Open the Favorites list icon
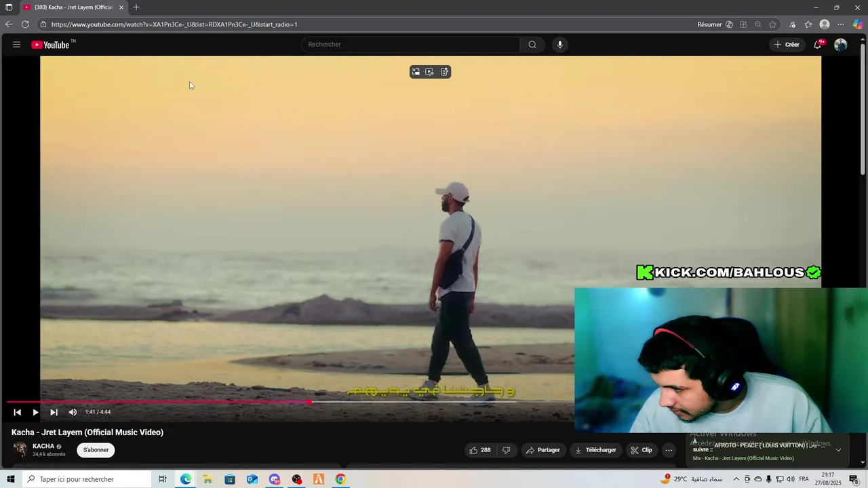The height and width of the screenshot is (488, 868). click(808, 24)
